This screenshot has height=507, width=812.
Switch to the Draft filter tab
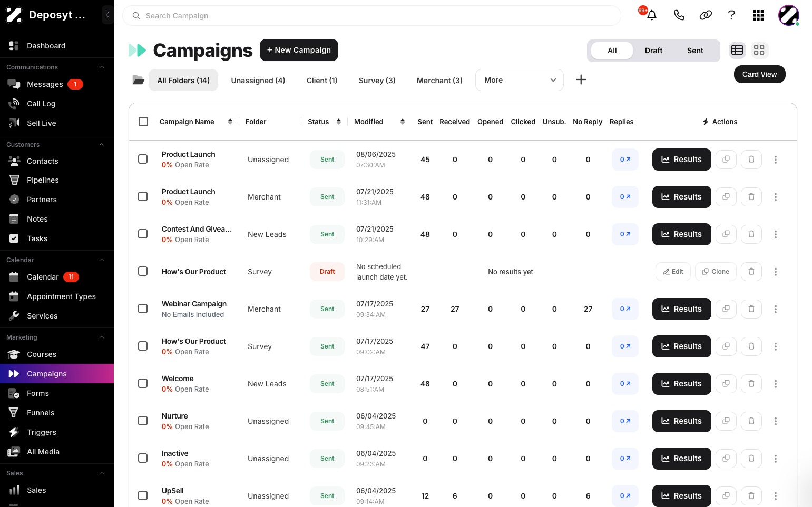click(x=653, y=51)
